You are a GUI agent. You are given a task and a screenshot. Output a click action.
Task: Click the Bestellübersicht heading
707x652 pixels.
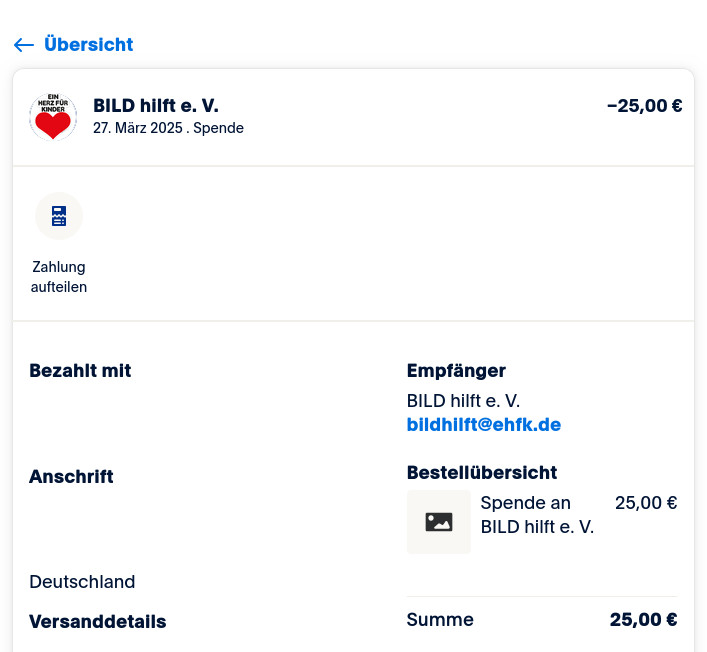[481, 473]
